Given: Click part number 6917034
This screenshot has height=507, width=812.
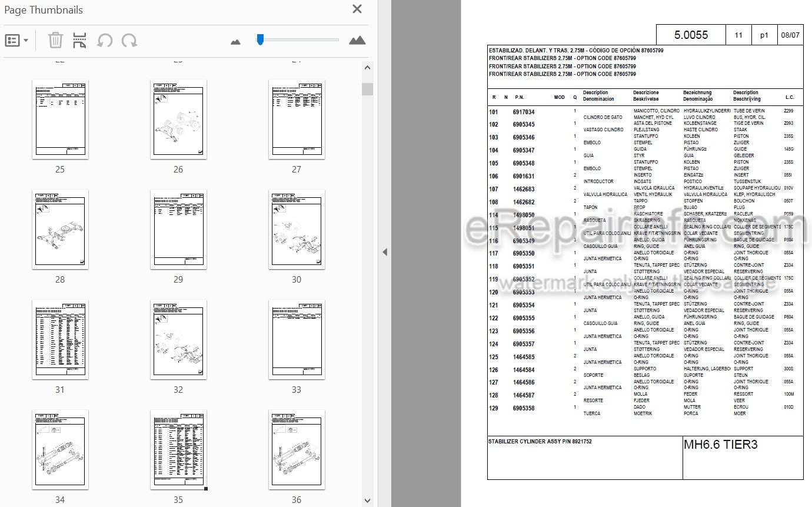Looking at the screenshot, I should tap(524, 112).
